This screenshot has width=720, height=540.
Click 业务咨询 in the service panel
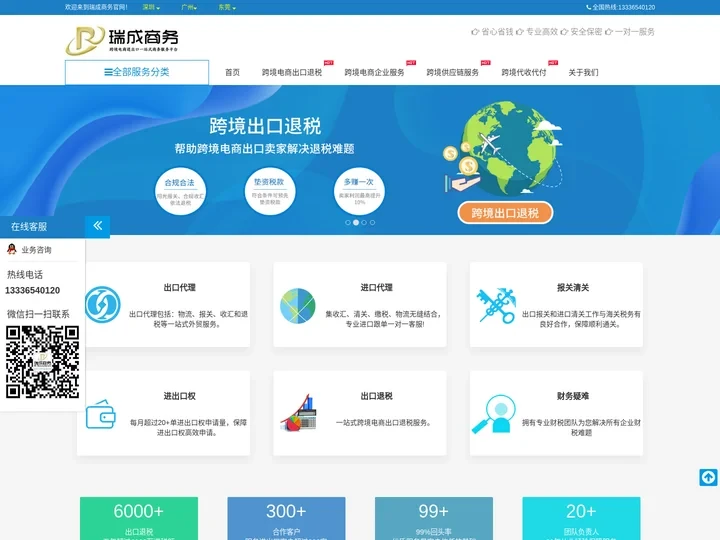[x=36, y=250]
